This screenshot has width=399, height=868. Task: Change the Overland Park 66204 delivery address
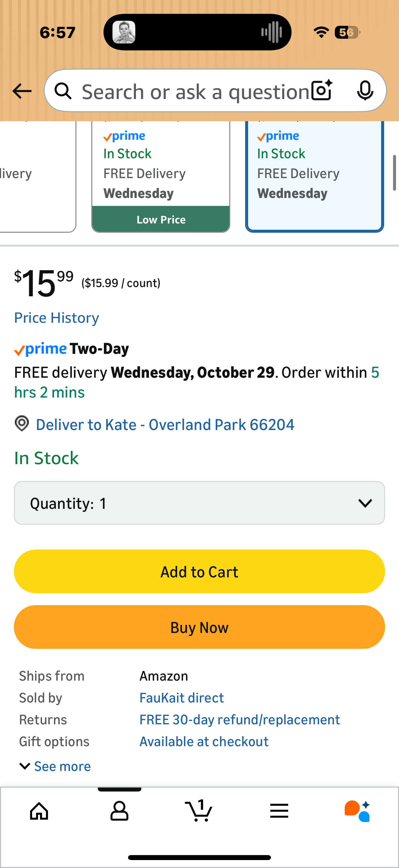[x=165, y=424]
